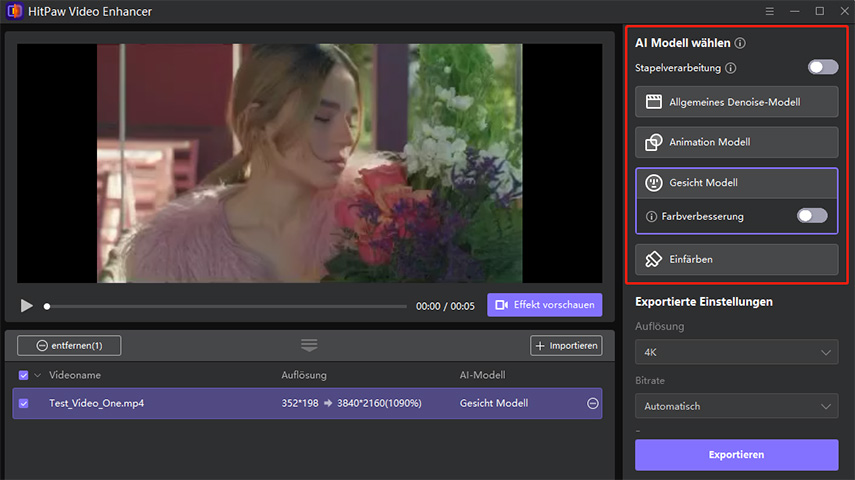Minimize the HitPaw window
The height and width of the screenshot is (480, 855).
(794, 11)
